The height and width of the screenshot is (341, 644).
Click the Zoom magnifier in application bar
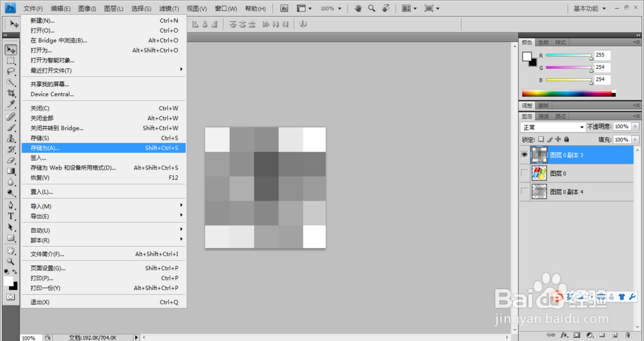pyautogui.click(x=372, y=8)
